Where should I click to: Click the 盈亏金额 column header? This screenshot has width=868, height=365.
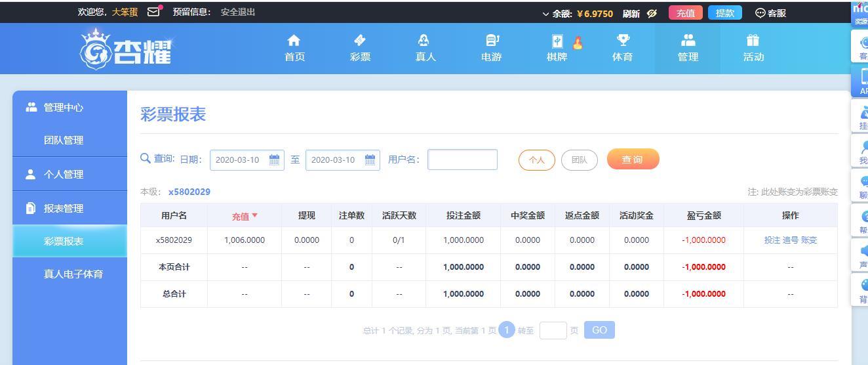(704, 215)
